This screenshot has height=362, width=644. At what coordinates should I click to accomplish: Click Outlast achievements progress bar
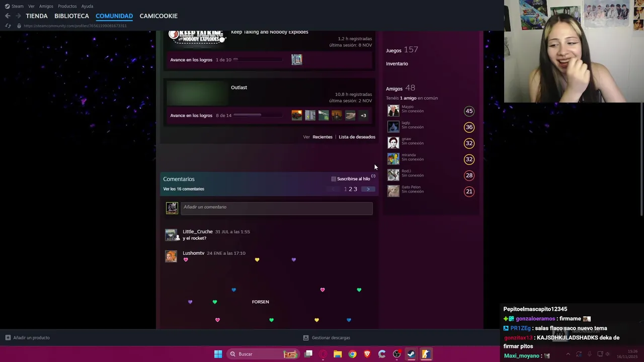click(257, 116)
